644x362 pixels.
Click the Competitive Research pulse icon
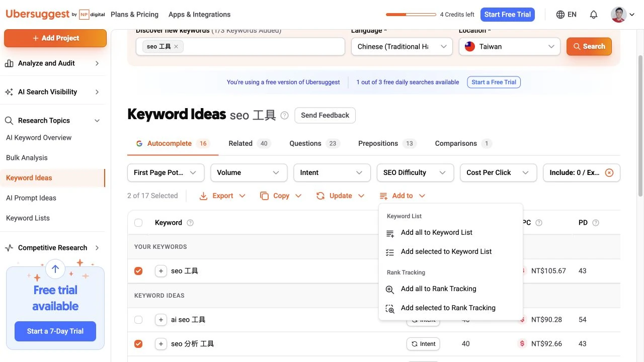tap(9, 248)
